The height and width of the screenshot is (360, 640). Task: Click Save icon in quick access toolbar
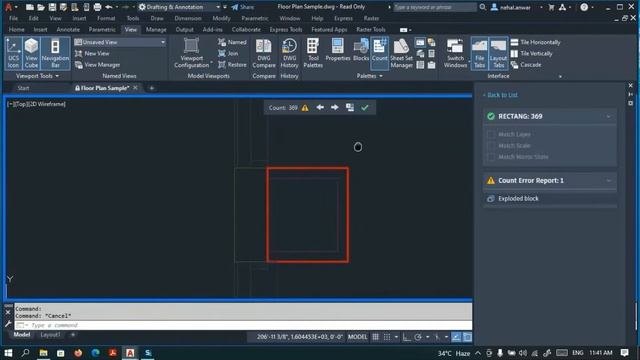(x=52, y=7)
